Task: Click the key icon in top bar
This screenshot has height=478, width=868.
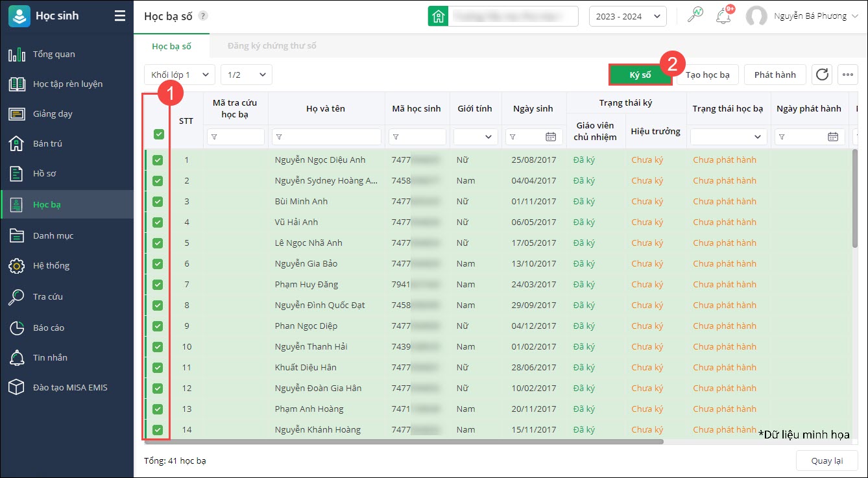Action: [695, 16]
